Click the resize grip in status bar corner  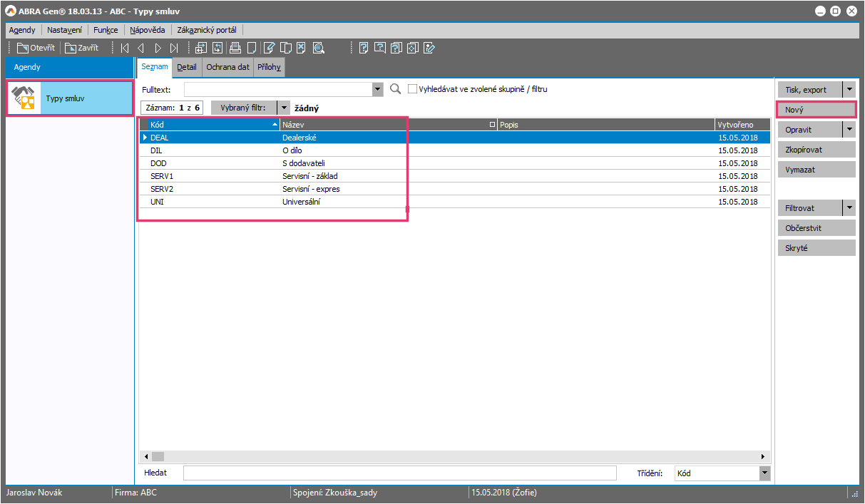854,493
